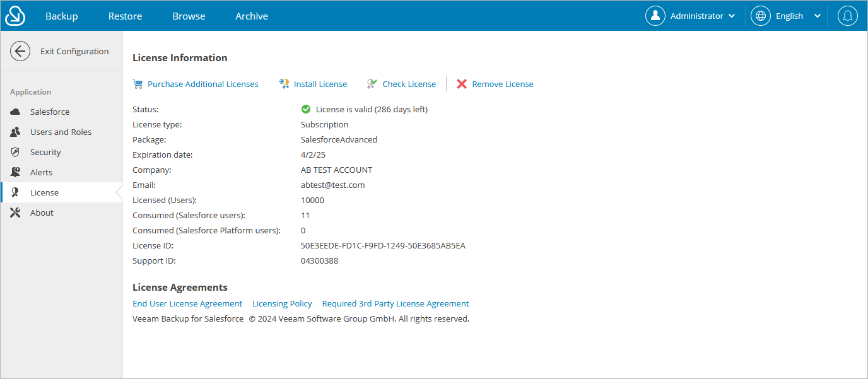Click the licensed users value 10000

pyautogui.click(x=312, y=200)
